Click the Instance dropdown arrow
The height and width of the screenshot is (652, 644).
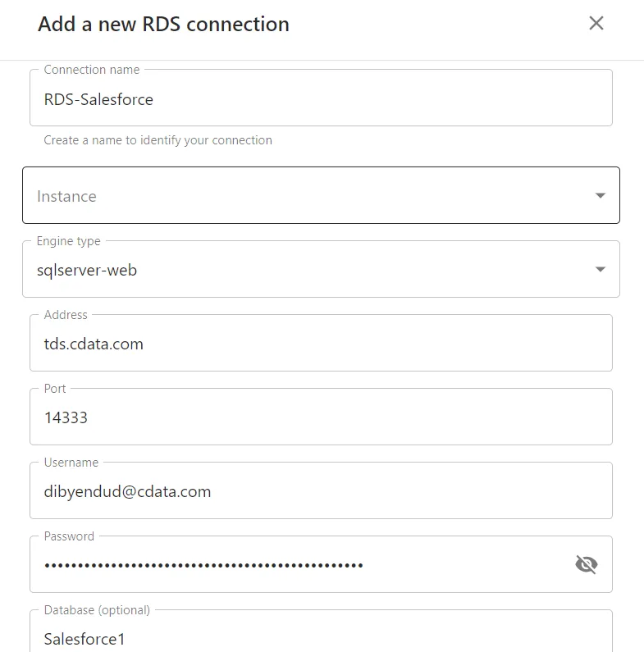click(600, 196)
